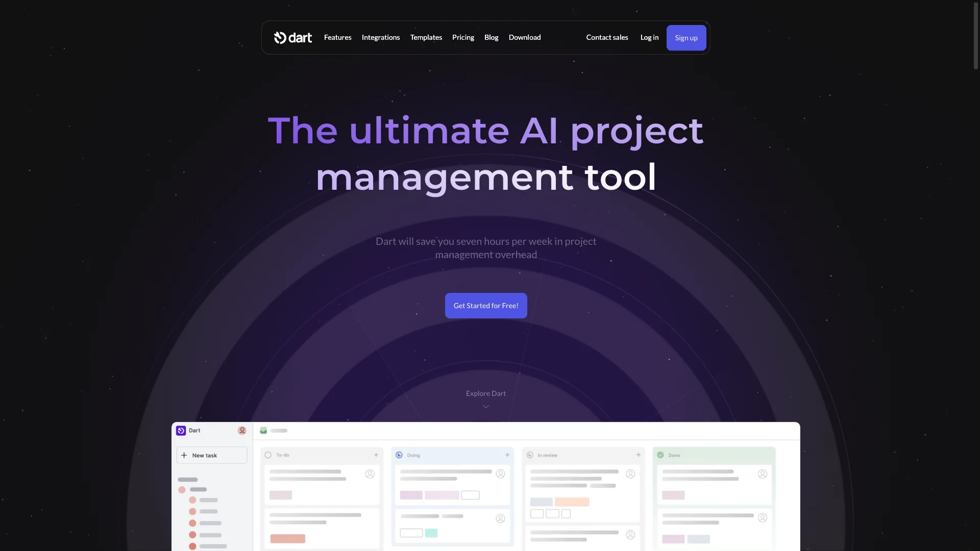Click the Dart logo icon in navbar
980x551 pixels.
tap(280, 37)
